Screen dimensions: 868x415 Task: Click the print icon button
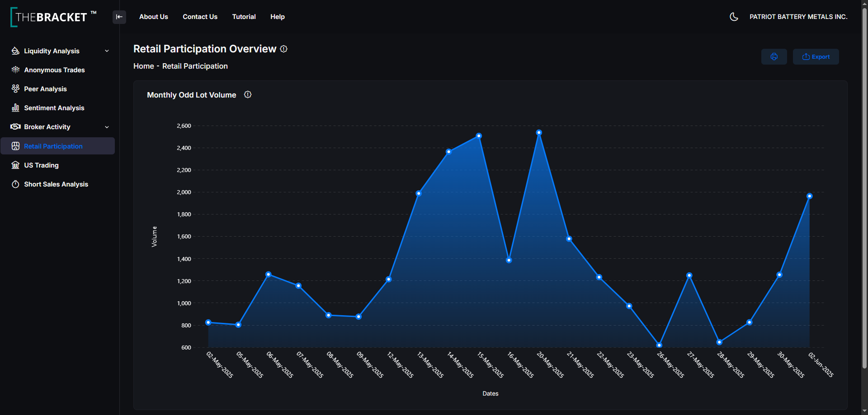click(x=774, y=57)
